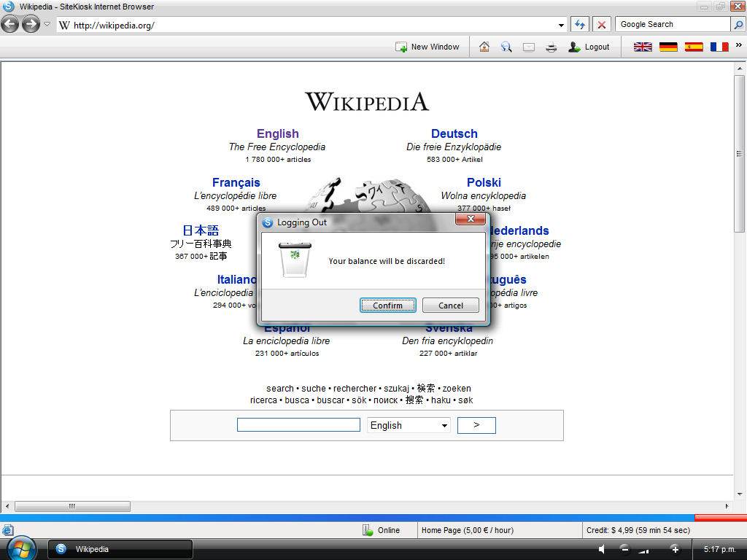The height and width of the screenshot is (560, 747).
Task: Confirm the logout in the dialog
Action: pos(387,306)
